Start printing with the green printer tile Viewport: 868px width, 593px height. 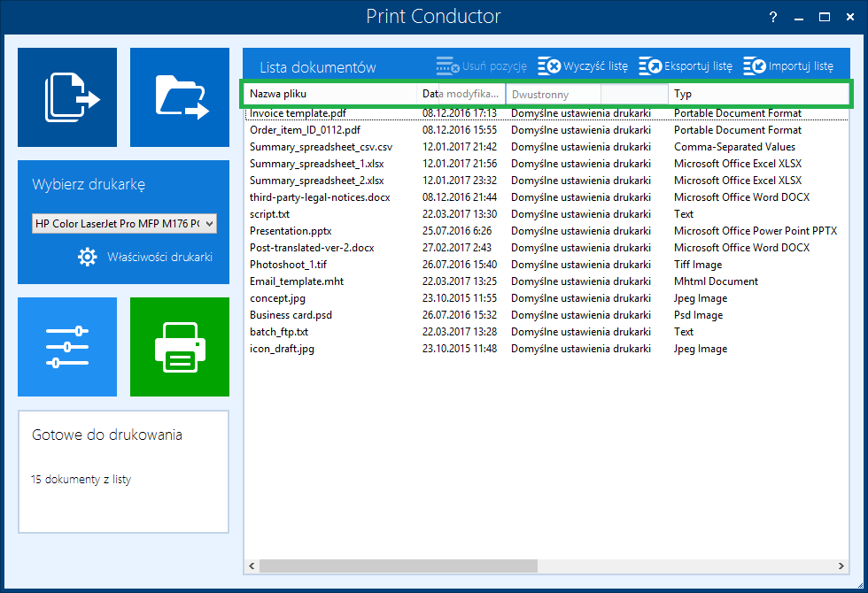click(180, 347)
